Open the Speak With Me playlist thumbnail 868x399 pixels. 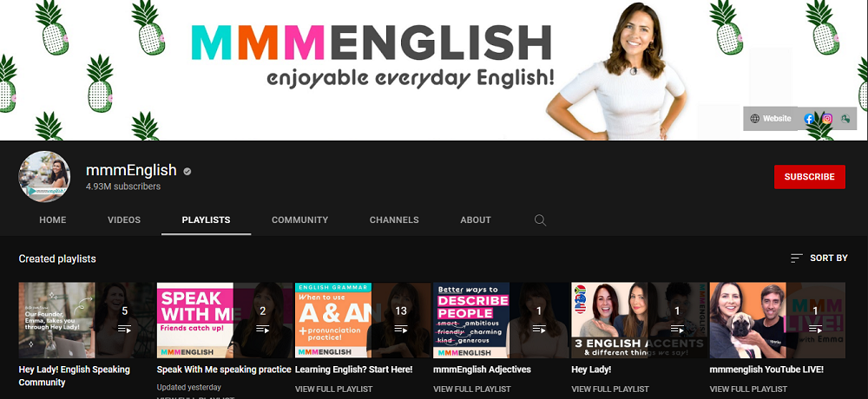[x=225, y=320]
